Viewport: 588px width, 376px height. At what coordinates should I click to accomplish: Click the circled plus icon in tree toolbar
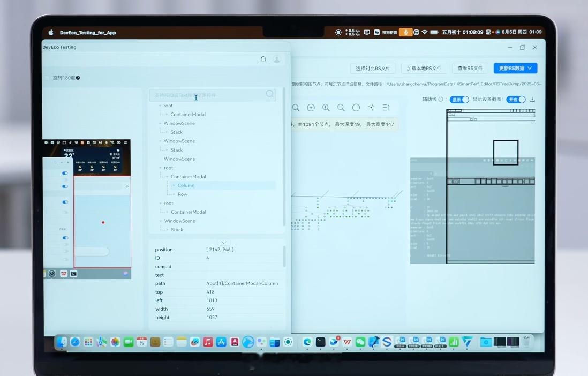[311, 108]
